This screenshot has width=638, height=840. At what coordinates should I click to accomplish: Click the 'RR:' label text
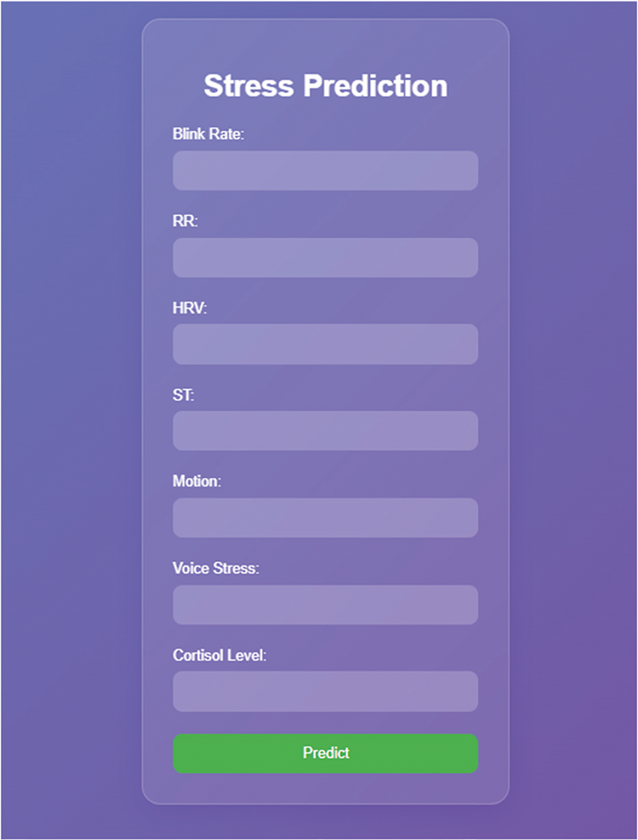[x=185, y=222]
